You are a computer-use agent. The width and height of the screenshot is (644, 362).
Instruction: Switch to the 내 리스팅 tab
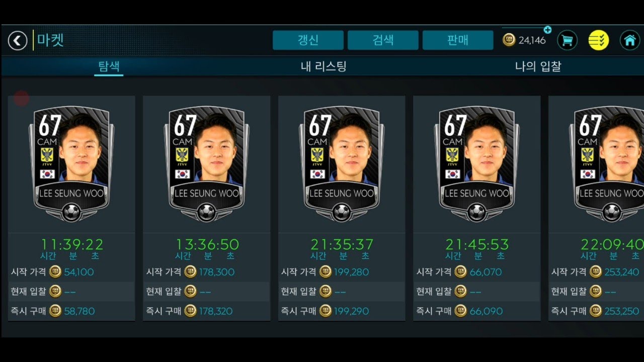(324, 66)
